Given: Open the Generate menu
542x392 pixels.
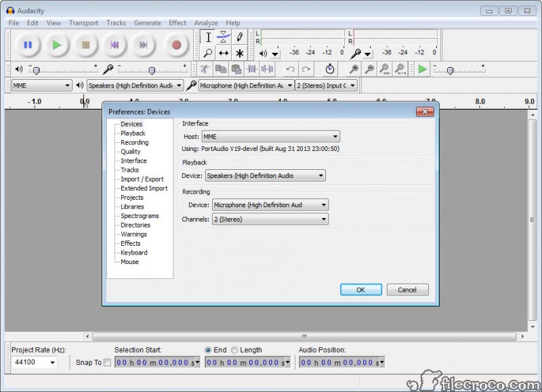Looking at the screenshot, I should click(x=147, y=23).
